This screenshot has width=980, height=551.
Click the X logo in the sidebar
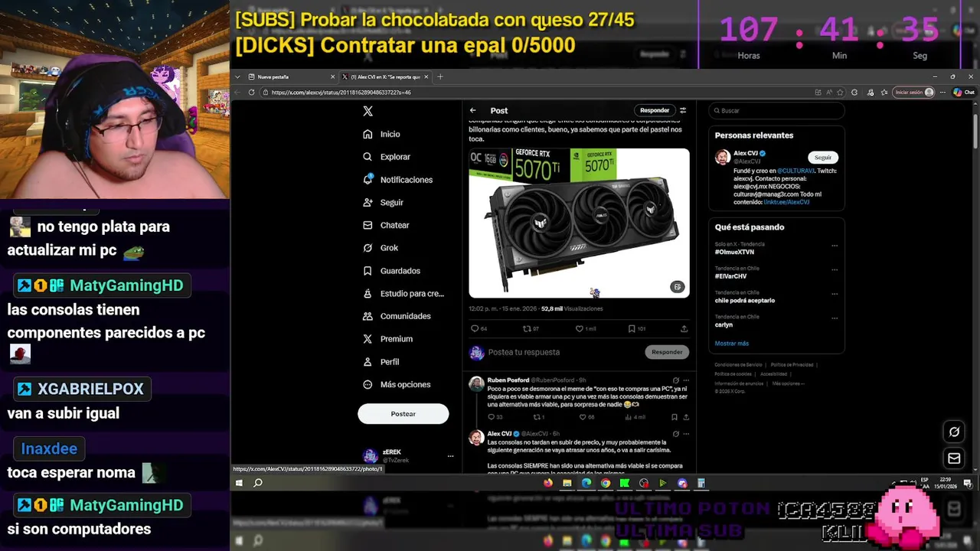click(x=367, y=111)
